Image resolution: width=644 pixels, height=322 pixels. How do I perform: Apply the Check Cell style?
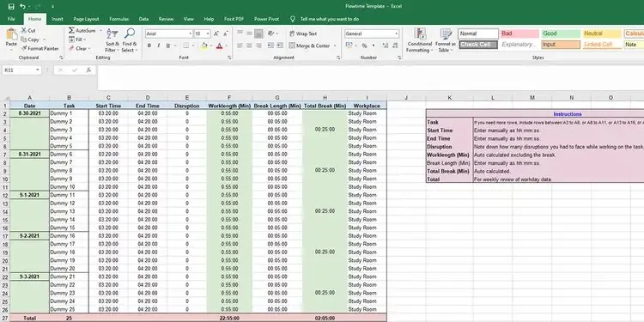(x=478, y=45)
